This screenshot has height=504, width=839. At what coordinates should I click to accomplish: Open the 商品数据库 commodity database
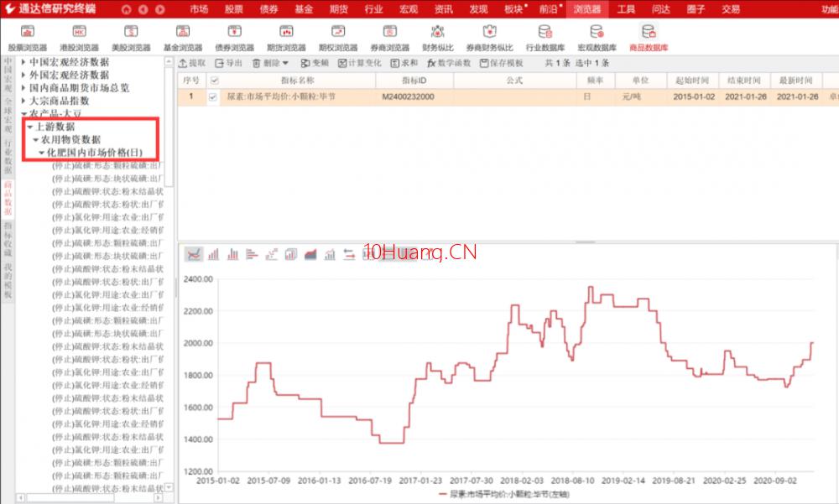tap(649, 38)
